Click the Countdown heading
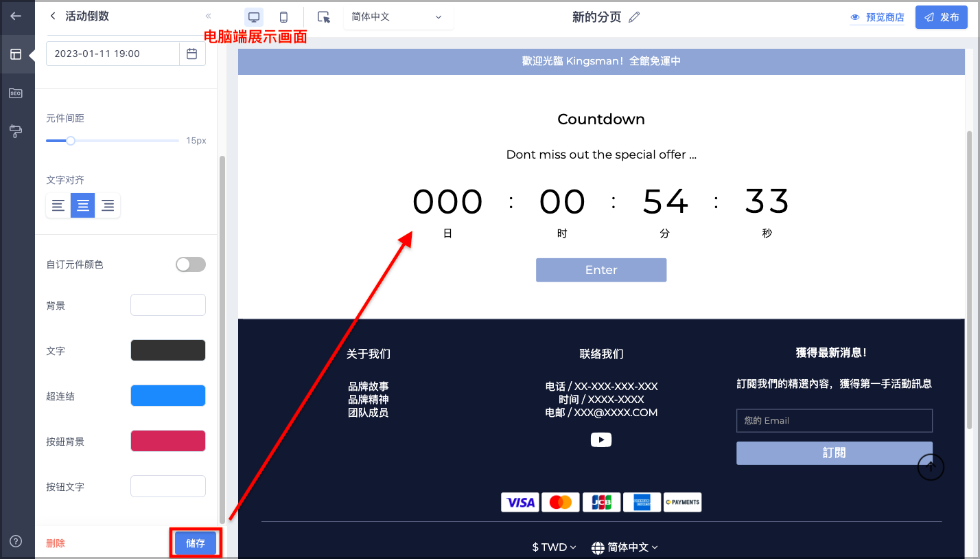This screenshot has width=980, height=559. tap(601, 119)
